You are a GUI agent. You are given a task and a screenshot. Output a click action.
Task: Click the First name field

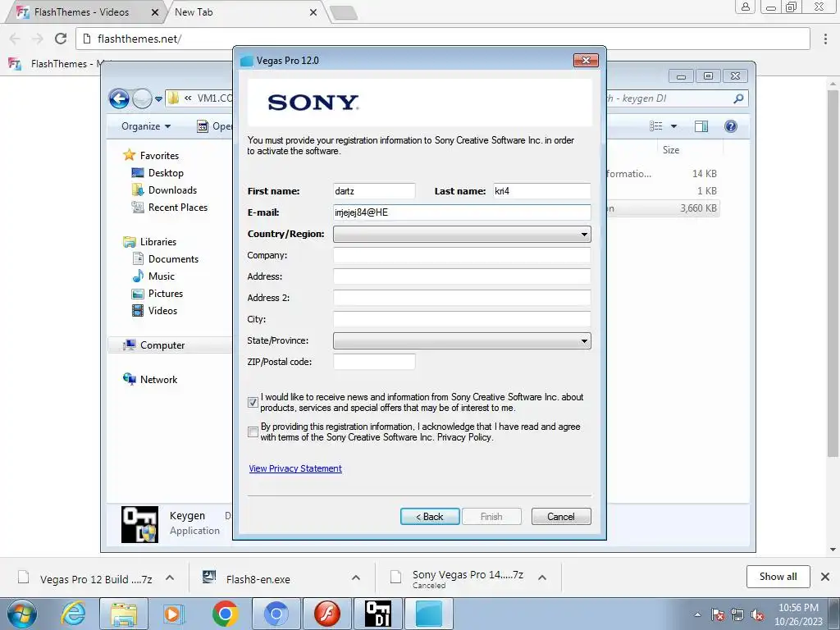(374, 190)
